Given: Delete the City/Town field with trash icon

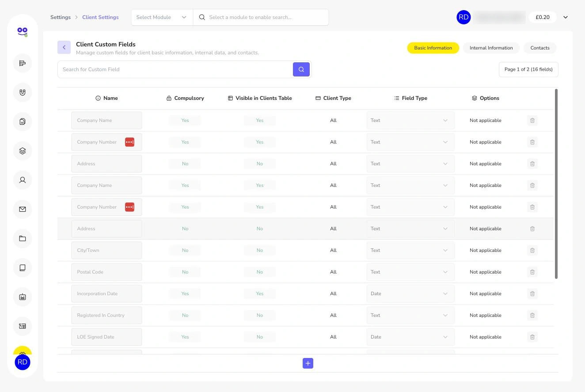Looking at the screenshot, I should [x=532, y=250].
